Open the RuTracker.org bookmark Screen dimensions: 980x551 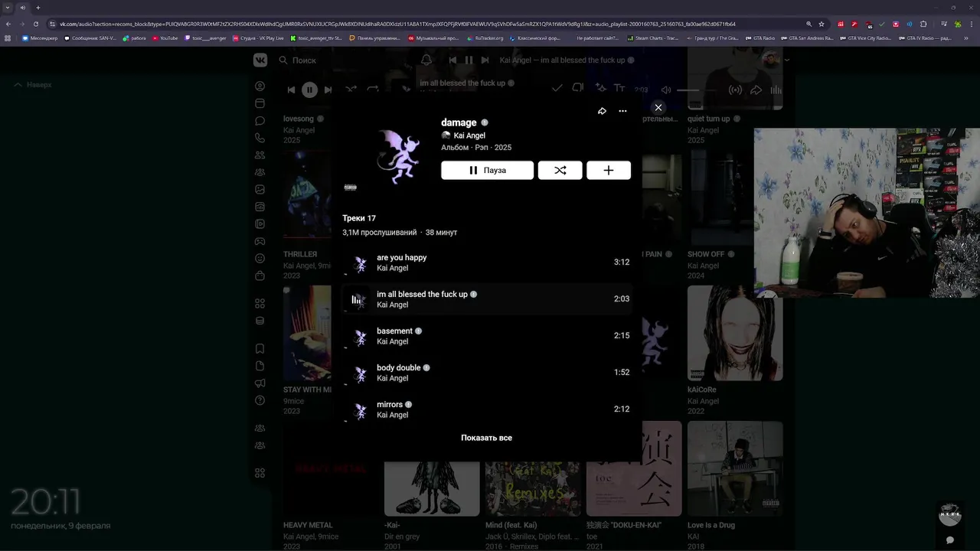485,37
